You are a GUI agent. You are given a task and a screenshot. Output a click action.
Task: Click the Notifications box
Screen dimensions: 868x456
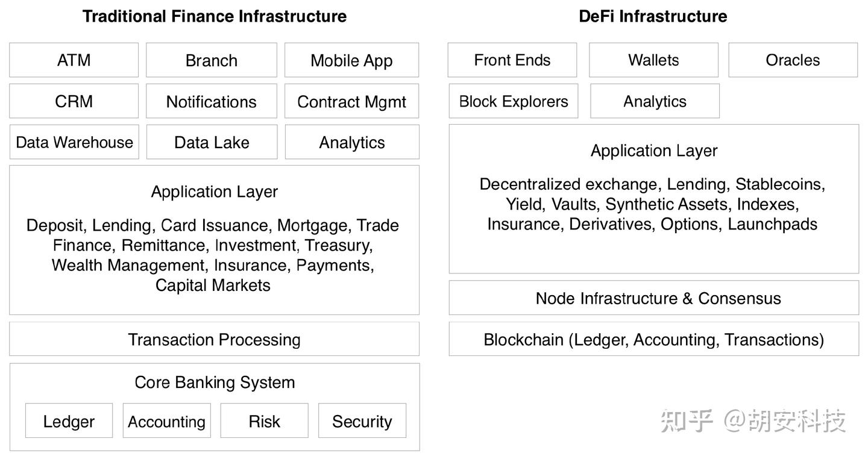[211, 101]
